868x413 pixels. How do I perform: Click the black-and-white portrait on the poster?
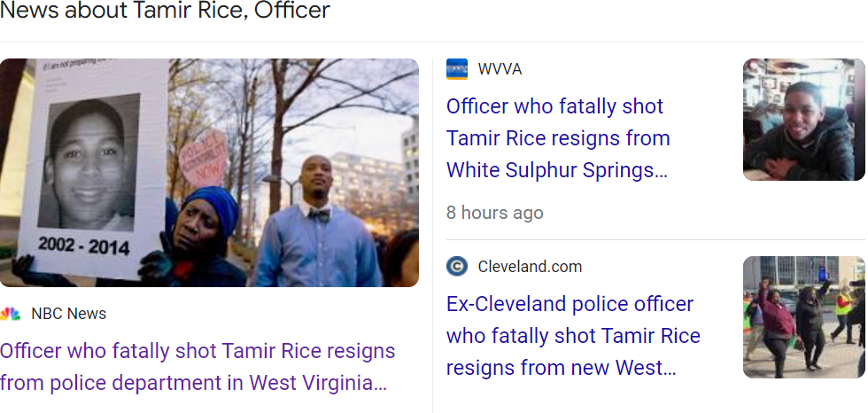pyautogui.click(x=89, y=164)
